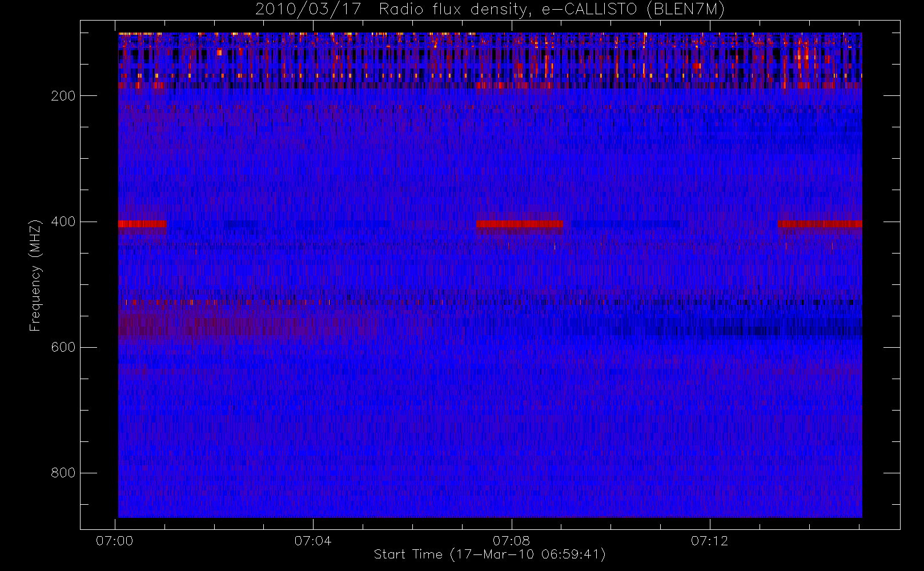
Task: Click the red 400 MHz burst near 07:08
Action: click(x=520, y=224)
